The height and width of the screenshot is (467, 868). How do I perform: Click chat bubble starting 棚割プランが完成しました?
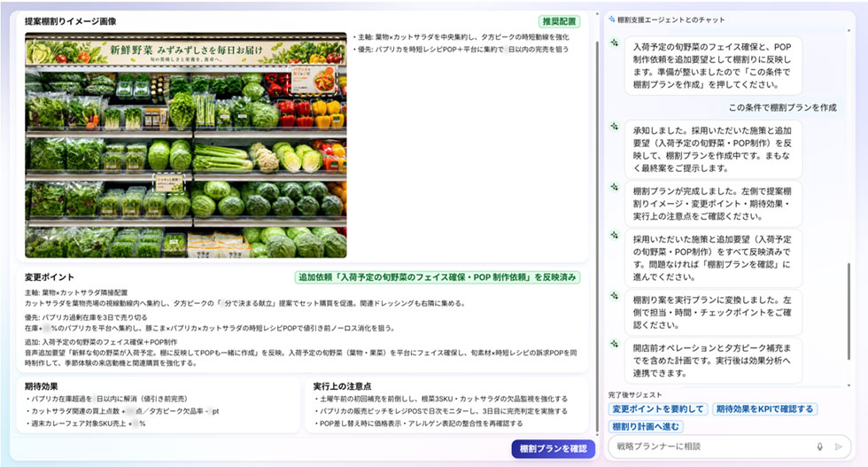click(x=713, y=204)
